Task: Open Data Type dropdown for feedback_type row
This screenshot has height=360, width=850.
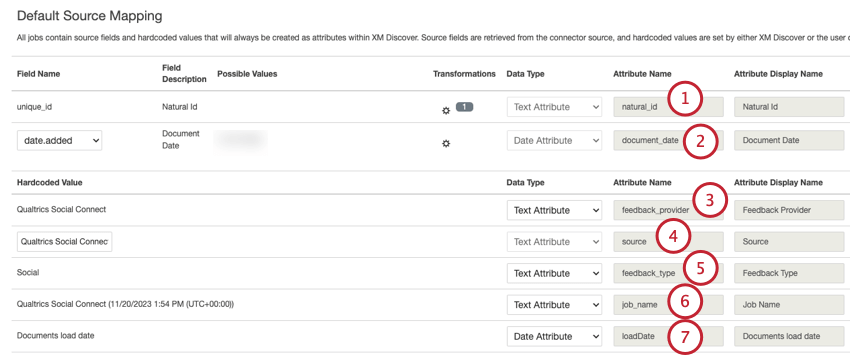Action: click(554, 273)
